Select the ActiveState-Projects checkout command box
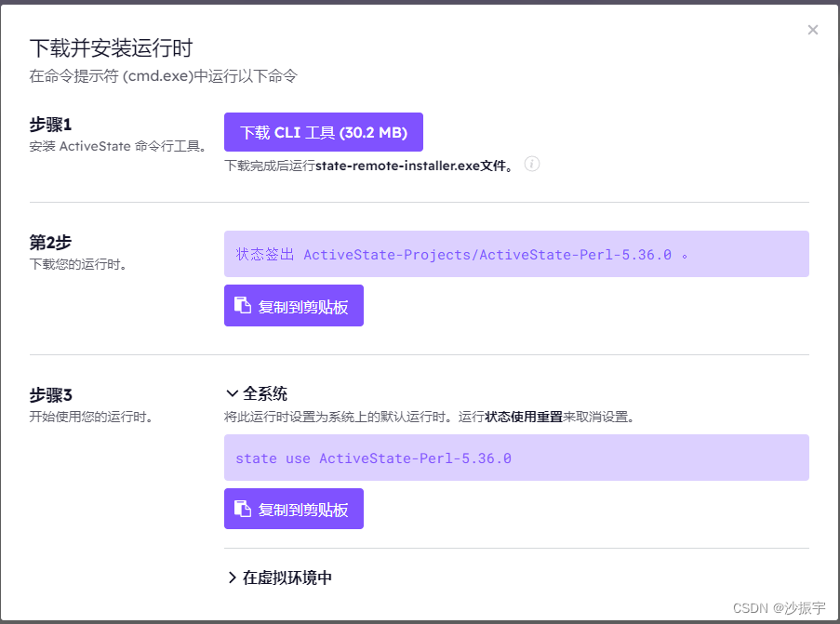 click(516, 254)
